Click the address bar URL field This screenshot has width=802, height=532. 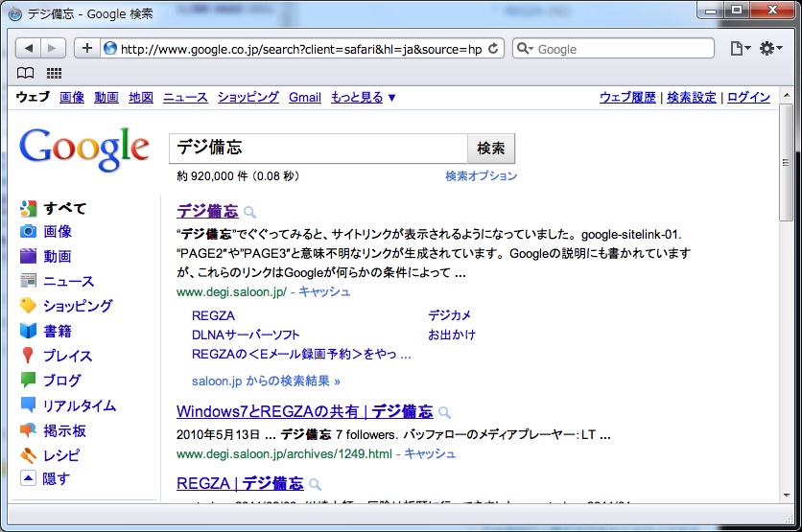pos(301,49)
